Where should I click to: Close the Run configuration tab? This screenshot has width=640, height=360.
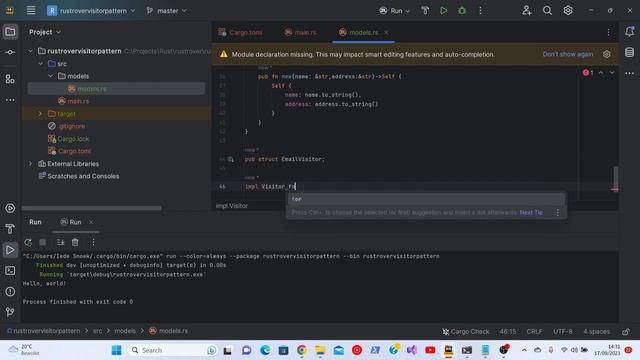pyautogui.click(x=91, y=222)
